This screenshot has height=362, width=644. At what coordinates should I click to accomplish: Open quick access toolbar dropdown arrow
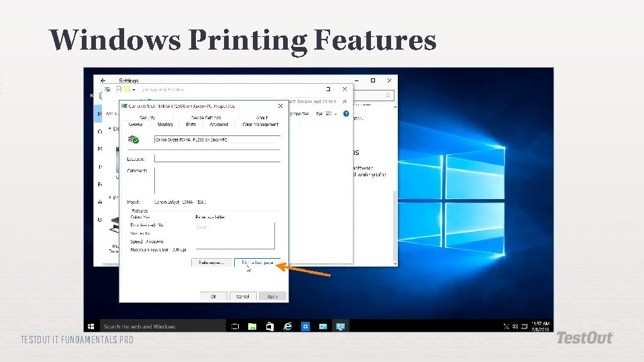click(x=134, y=89)
